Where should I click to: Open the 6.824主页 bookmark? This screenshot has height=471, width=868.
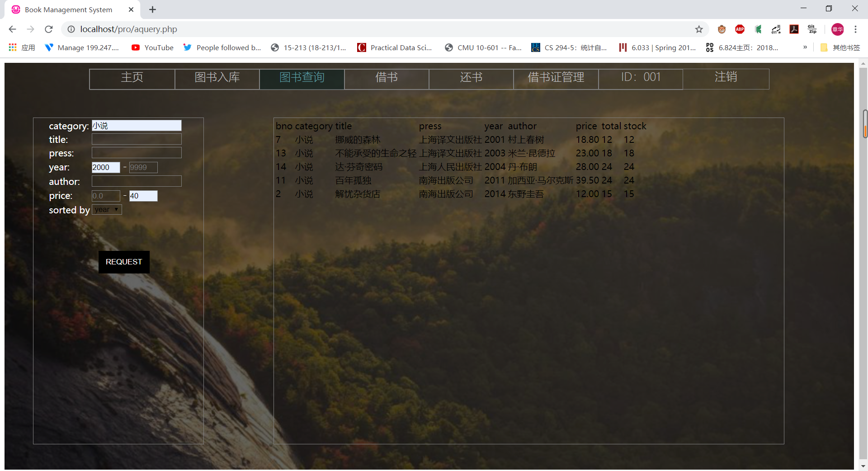pyautogui.click(x=742, y=47)
